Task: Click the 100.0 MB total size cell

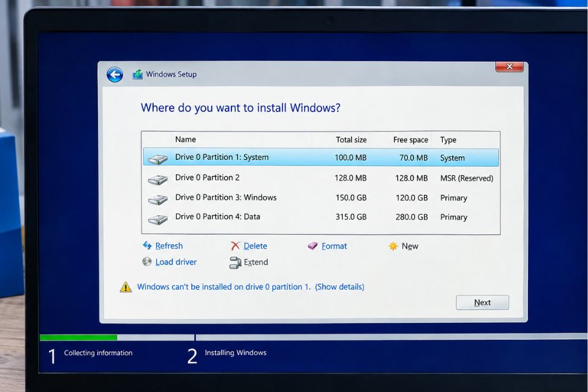Action: tap(350, 157)
